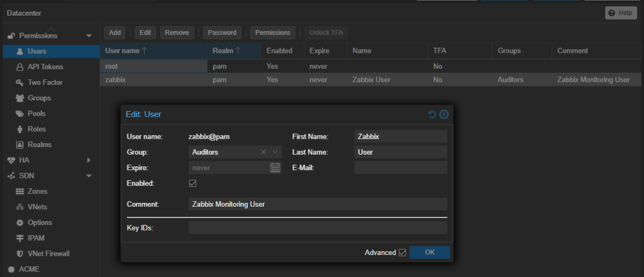The height and width of the screenshot is (277, 644).
Task: Expand the HA sidebar section
Action: pos(89,160)
